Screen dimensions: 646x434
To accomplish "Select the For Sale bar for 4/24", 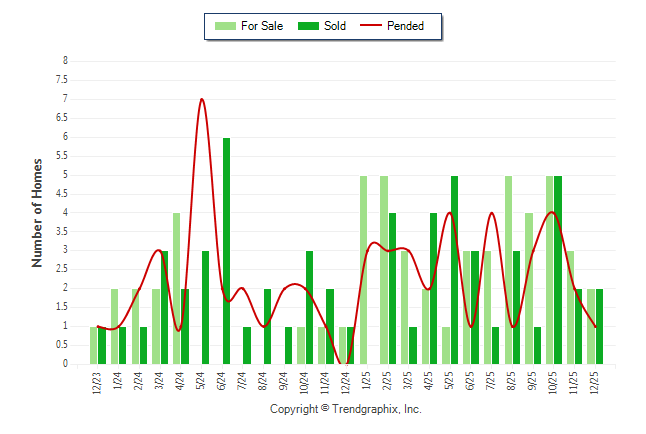I will [x=176, y=288].
